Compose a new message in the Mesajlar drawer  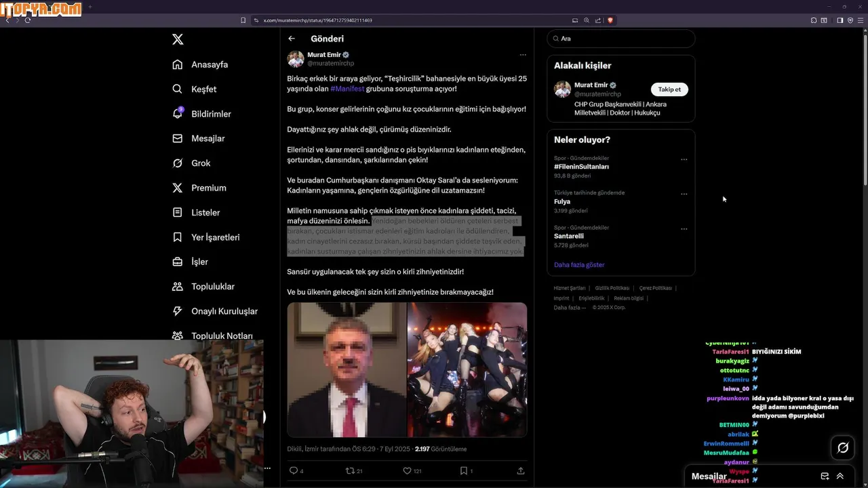click(x=825, y=476)
